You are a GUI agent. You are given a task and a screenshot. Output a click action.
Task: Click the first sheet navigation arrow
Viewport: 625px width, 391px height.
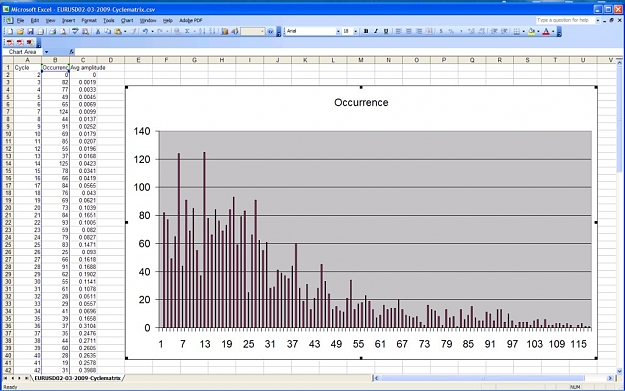[6, 378]
